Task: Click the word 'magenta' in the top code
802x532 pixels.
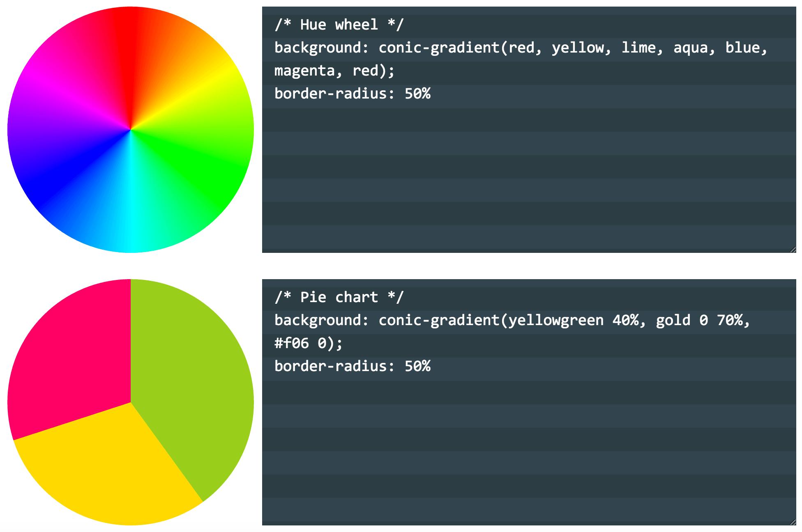Action: [304, 71]
